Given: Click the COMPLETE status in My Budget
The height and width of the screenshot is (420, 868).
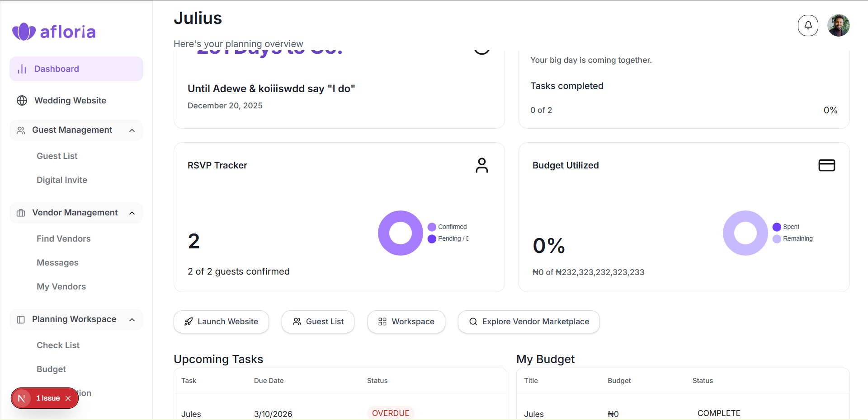Looking at the screenshot, I should coord(719,413).
